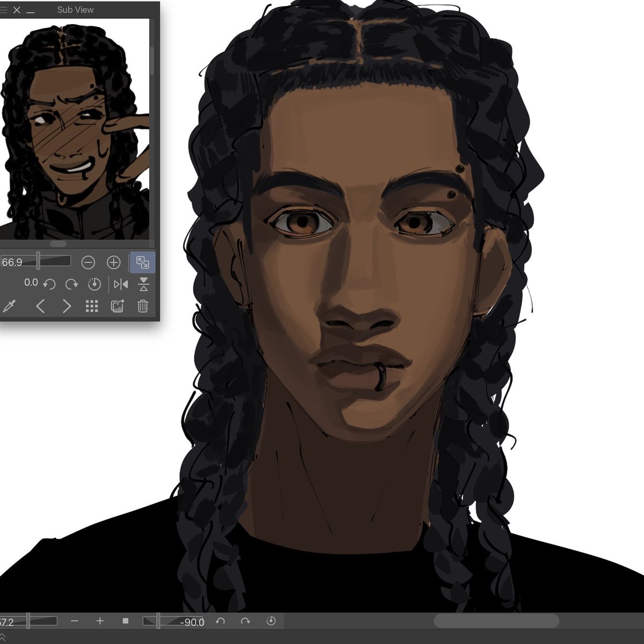The height and width of the screenshot is (644, 644).
Task: Reset canvas rotation from the bottom bar
Action: coord(272,621)
